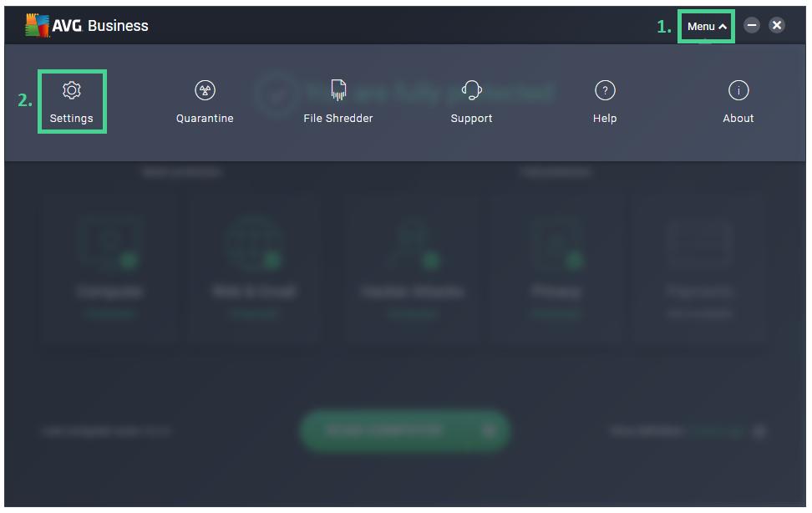Minimize the AVG Business window
The image size is (812, 513).
tap(752, 25)
